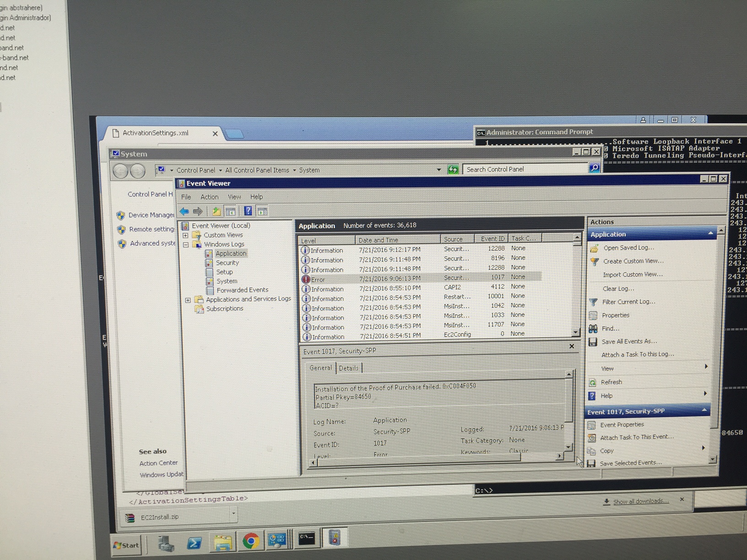Click the up-one-level folder toolbar icon
The width and height of the screenshot is (747, 560).
click(216, 211)
